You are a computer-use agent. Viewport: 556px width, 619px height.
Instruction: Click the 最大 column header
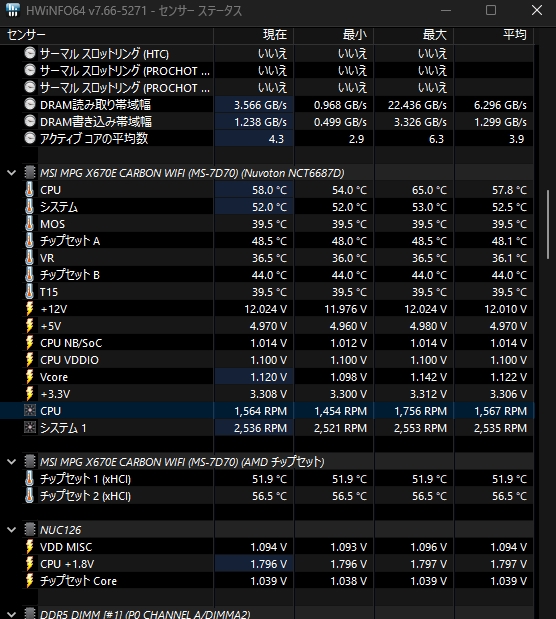point(414,35)
